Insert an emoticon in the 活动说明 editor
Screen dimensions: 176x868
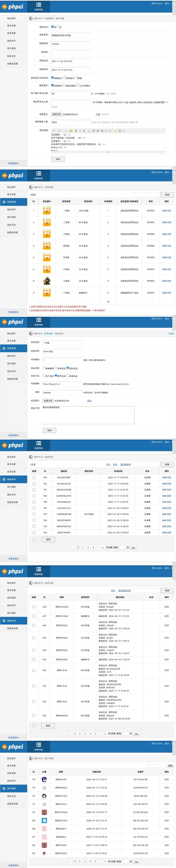pyautogui.click(x=115, y=131)
